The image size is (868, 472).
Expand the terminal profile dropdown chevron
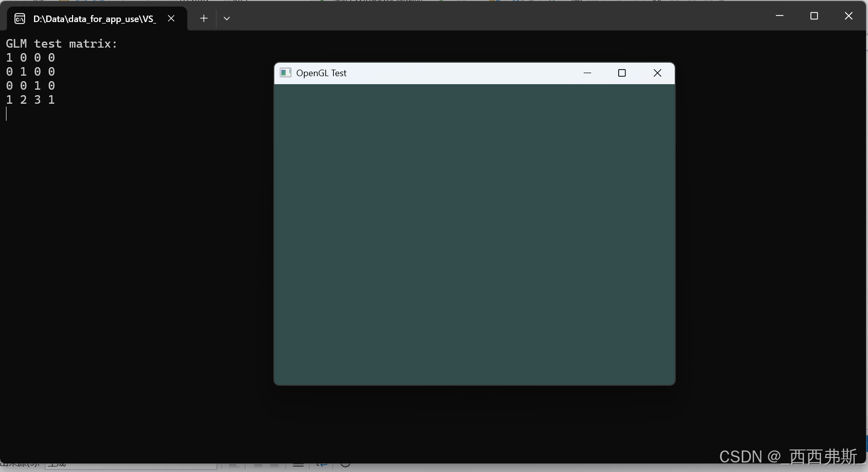pyautogui.click(x=227, y=19)
